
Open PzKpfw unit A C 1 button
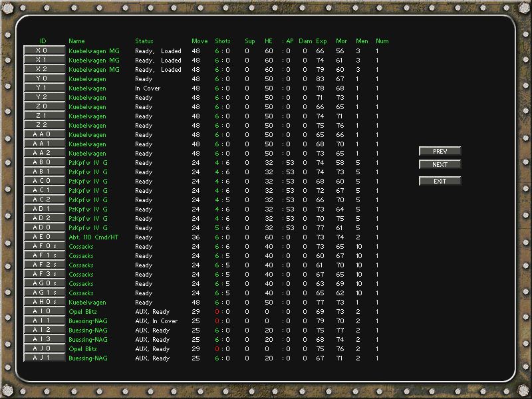(x=44, y=190)
